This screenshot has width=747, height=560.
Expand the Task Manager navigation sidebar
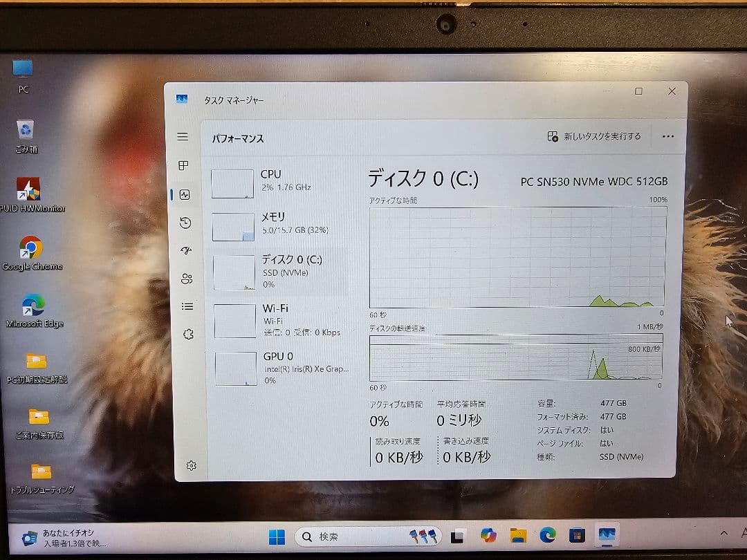coord(183,136)
